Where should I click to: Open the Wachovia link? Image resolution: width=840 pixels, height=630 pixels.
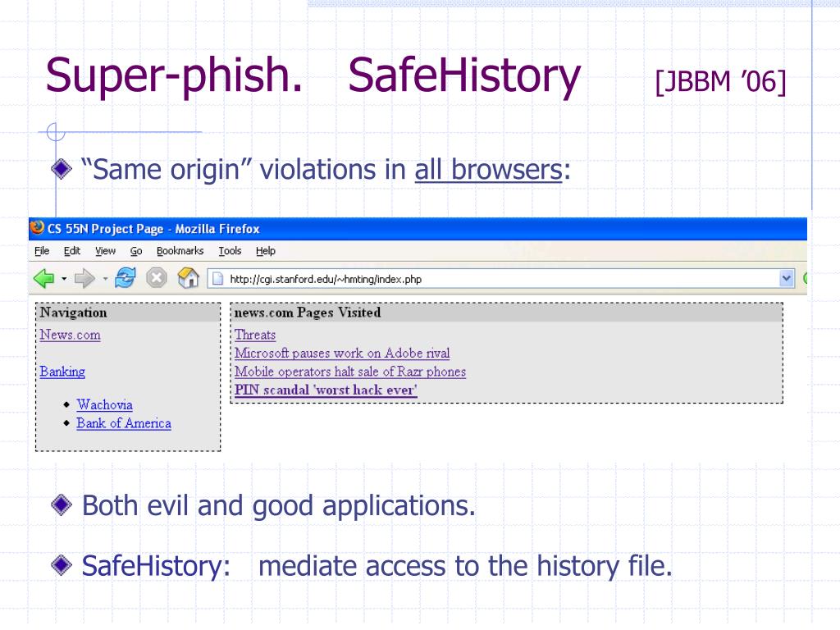[104, 404]
